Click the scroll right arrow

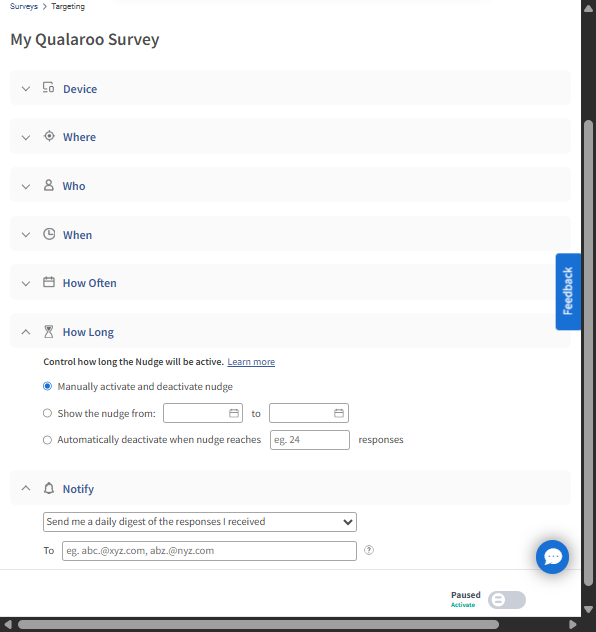[x=573, y=624]
